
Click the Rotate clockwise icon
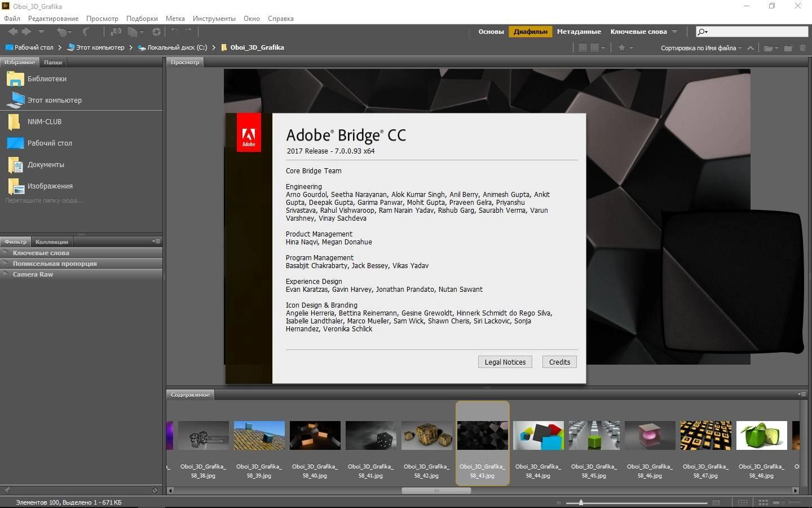click(188, 32)
